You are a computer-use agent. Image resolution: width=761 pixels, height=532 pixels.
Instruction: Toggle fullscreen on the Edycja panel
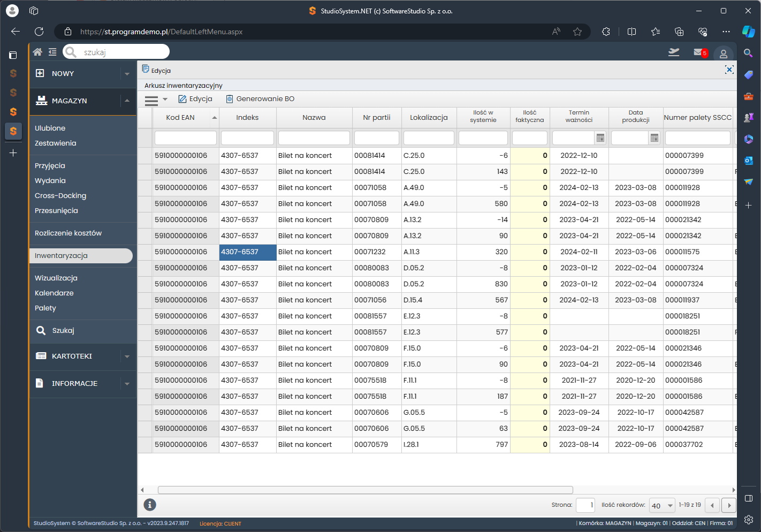point(729,70)
